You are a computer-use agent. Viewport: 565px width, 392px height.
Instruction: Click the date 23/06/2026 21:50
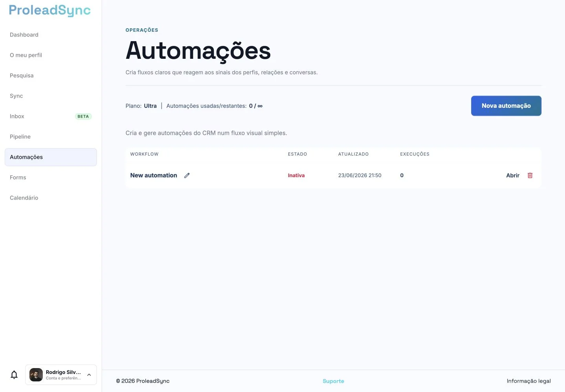pyautogui.click(x=360, y=175)
